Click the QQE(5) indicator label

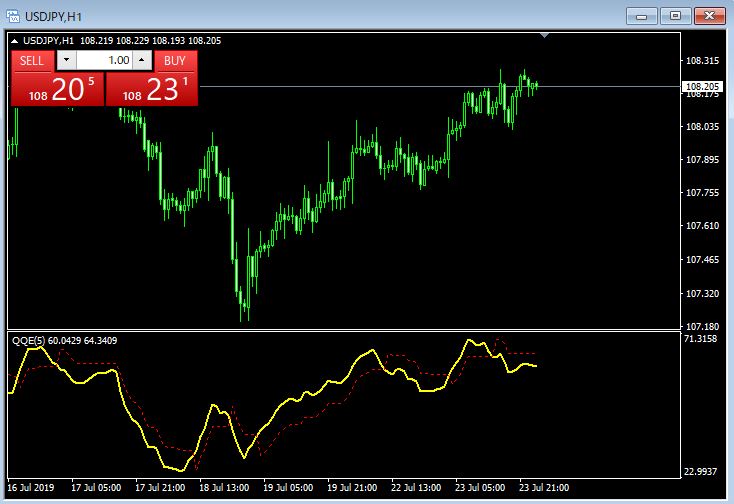pos(29,341)
